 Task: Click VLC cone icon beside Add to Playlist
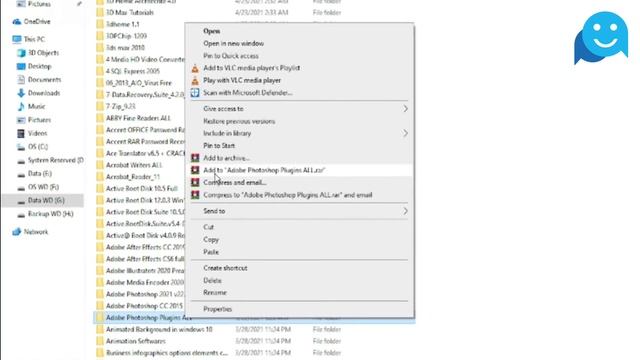pos(195,68)
